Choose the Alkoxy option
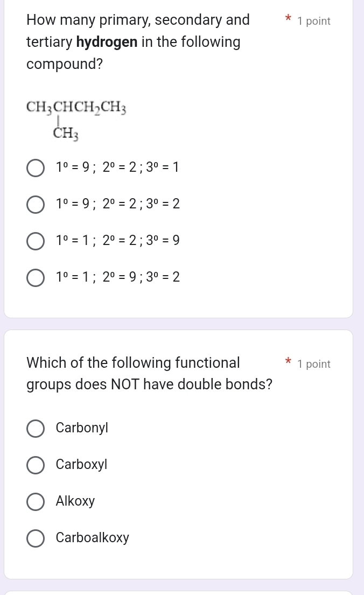The image size is (364, 595). click(x=36, y=502)
